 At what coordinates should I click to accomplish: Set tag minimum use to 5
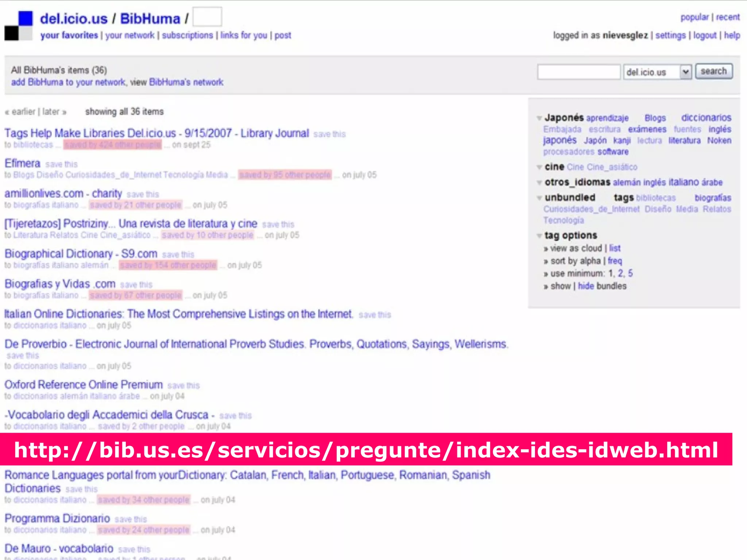630,273
